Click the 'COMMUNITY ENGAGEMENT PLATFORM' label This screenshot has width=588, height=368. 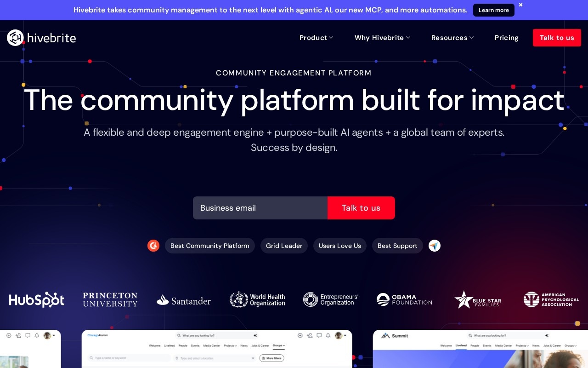coord(294,73)
